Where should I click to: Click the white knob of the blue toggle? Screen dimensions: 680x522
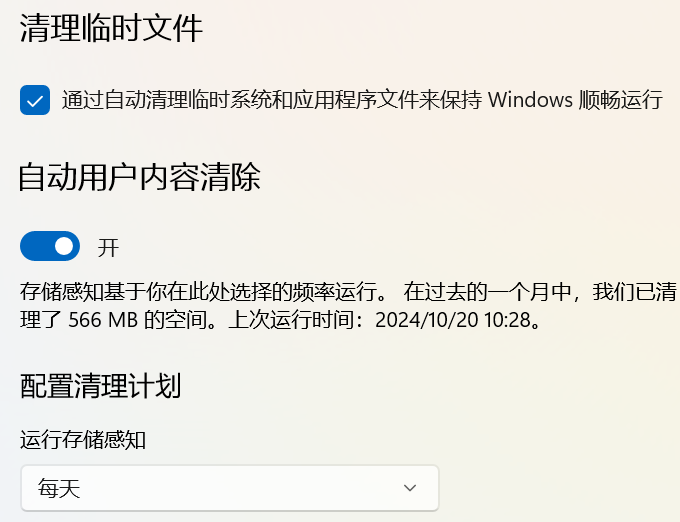64,246
